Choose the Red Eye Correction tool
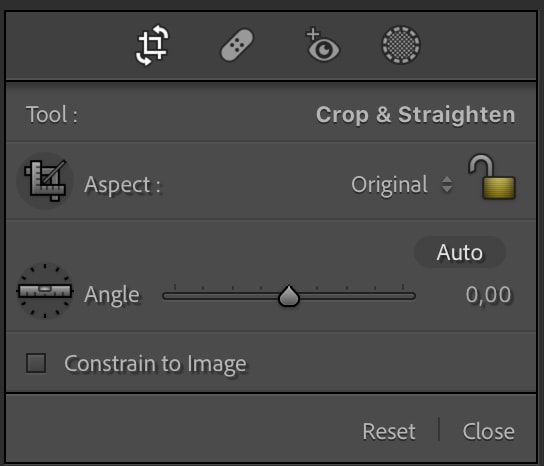Viewport: 544px width, 466px height. point(323,45)
